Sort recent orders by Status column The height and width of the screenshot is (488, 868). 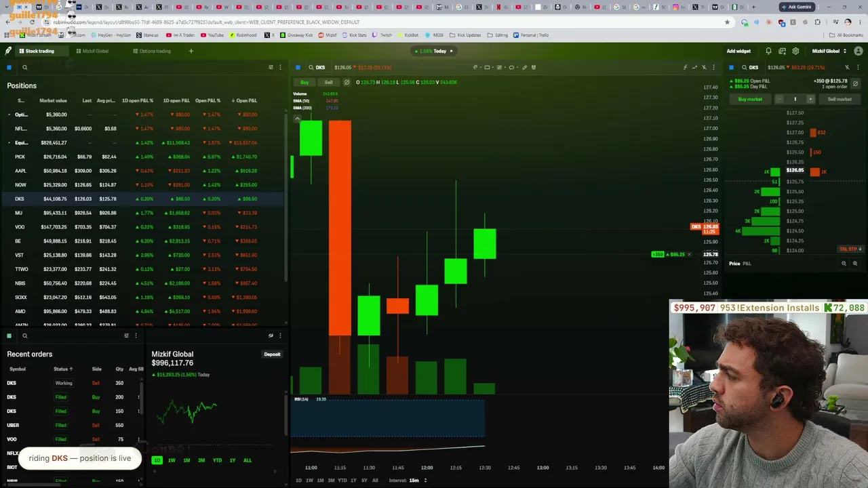(x=63, y=369)
